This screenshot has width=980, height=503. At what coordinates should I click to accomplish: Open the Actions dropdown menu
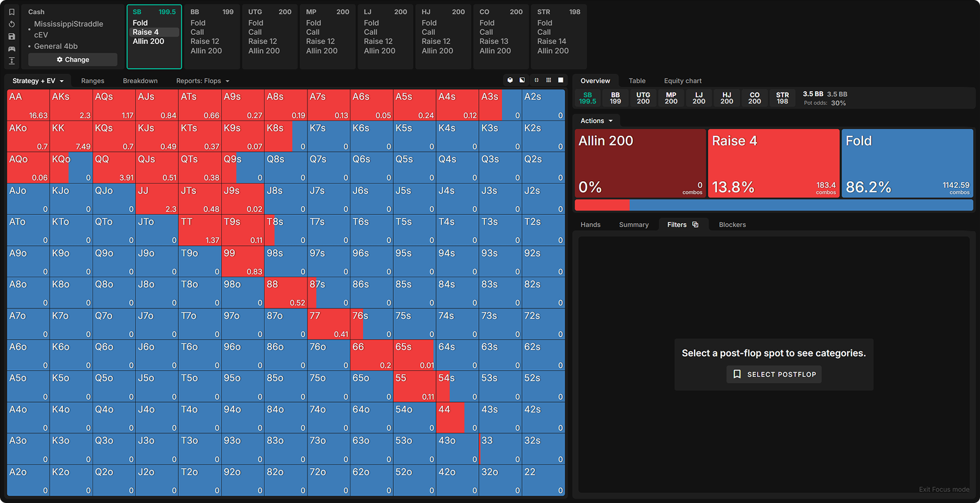[x=597, y=121]
